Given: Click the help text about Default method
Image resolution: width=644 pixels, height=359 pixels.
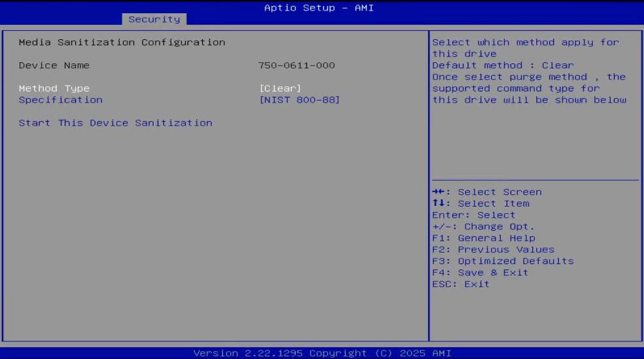Looking at the screenshot, I should pos(503,65).
